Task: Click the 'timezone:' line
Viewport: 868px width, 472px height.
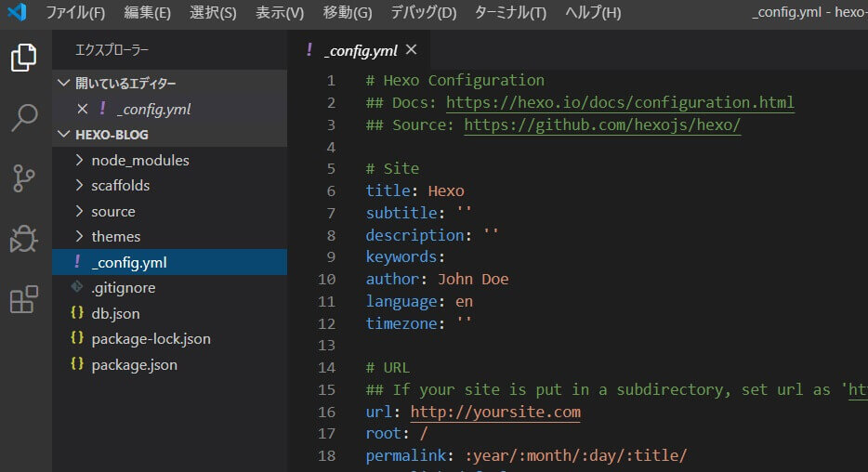Action: point(418,323)
